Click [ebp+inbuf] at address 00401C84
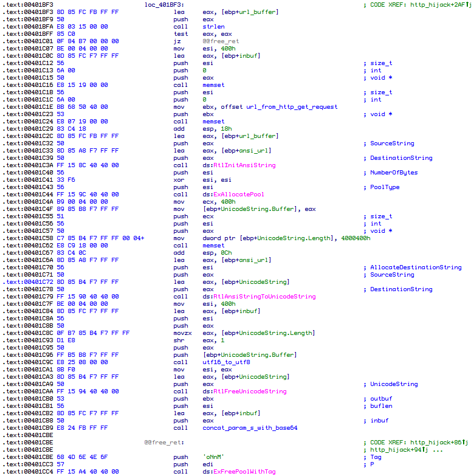Viewport: 474px width, 476px height. pyautogui.click(x=241, y=311)
